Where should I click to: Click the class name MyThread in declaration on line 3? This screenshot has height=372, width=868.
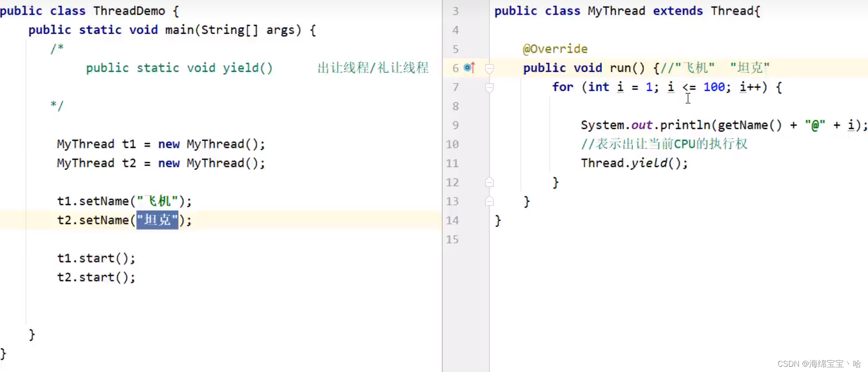616,11
